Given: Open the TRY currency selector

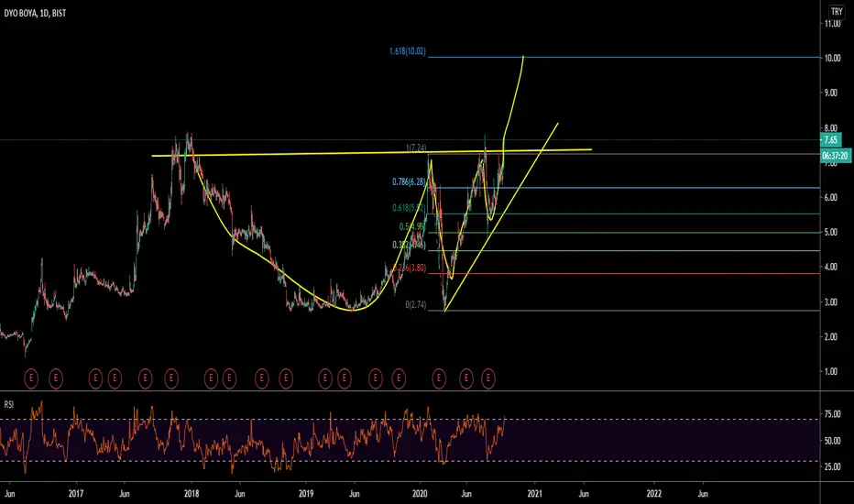Looking at the screenshot, I should coord(837,11).
